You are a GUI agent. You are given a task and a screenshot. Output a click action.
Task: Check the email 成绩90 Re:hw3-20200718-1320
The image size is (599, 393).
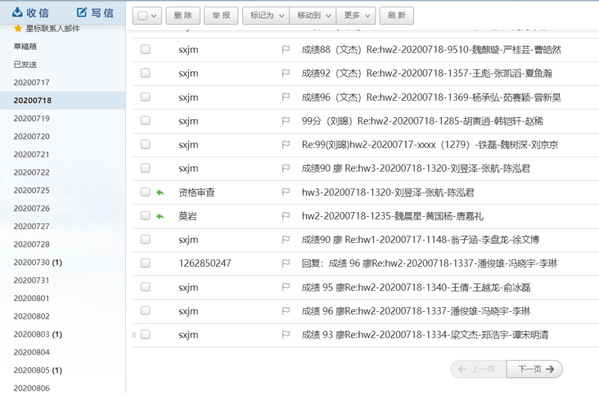coord(145,168)
